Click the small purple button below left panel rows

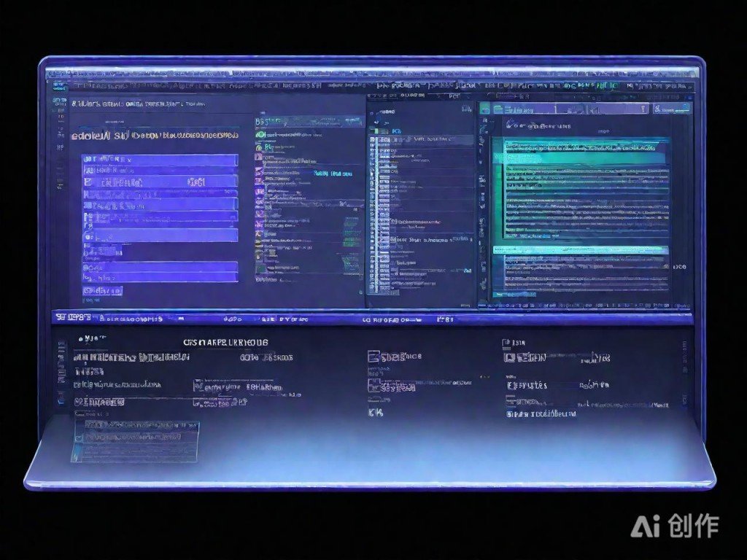pyautogui.click(x=102, y=291)
